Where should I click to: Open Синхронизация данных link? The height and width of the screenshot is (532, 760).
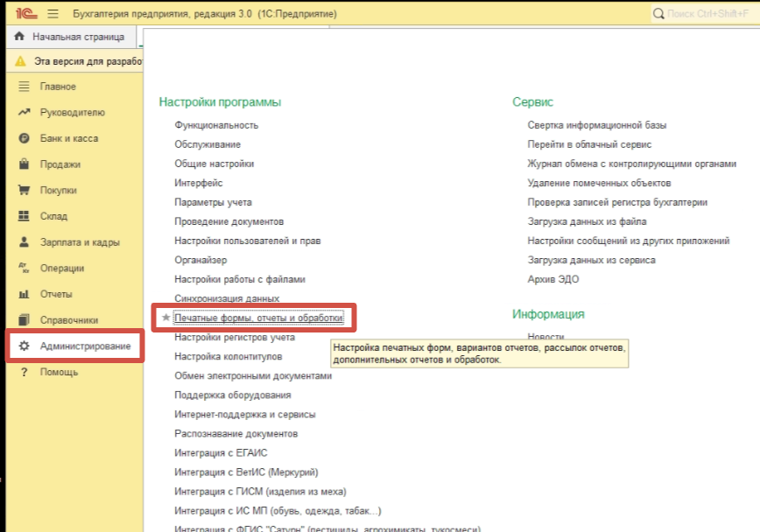[x=227, y=298]
